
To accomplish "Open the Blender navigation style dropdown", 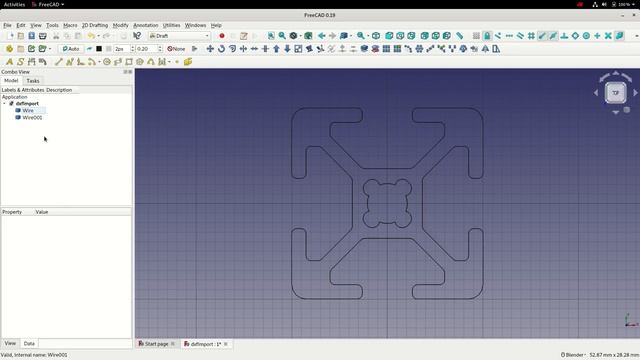I will click(x=573, y=355).
